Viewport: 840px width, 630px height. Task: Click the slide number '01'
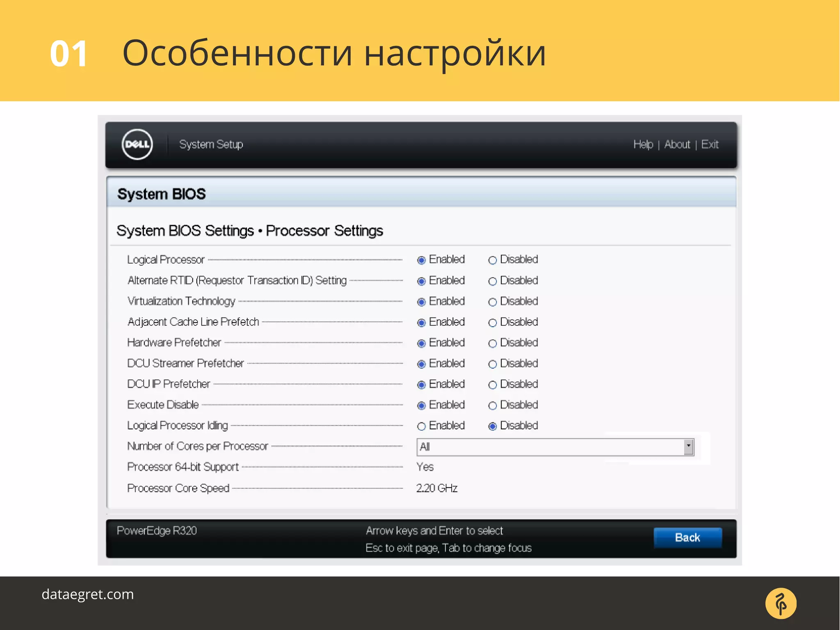(68, 54)
